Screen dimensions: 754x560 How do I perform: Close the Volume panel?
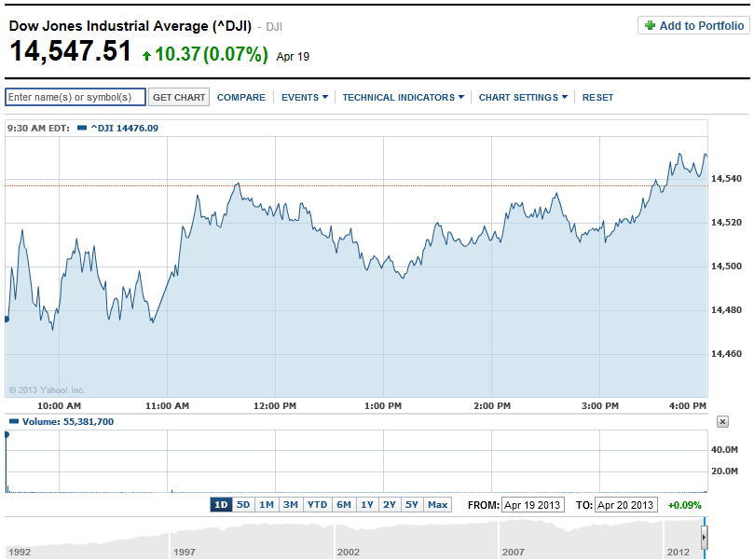tap(722, 422)
